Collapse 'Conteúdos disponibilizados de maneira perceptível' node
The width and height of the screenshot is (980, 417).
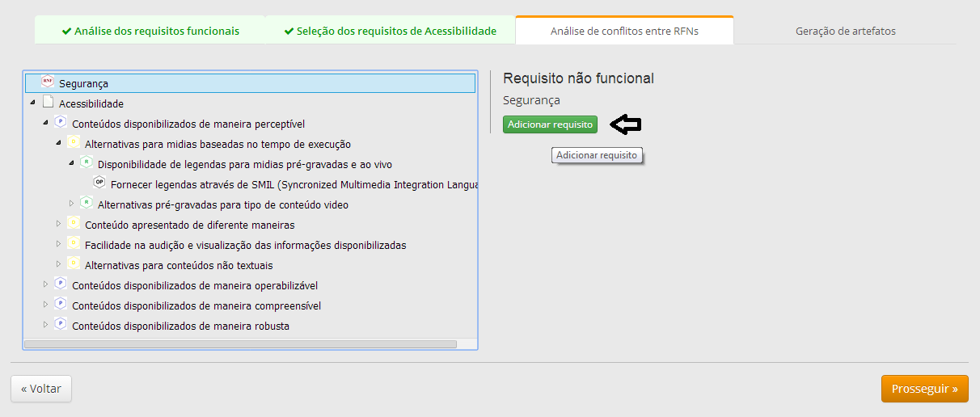pyautogui.click(x=45, y=124)
